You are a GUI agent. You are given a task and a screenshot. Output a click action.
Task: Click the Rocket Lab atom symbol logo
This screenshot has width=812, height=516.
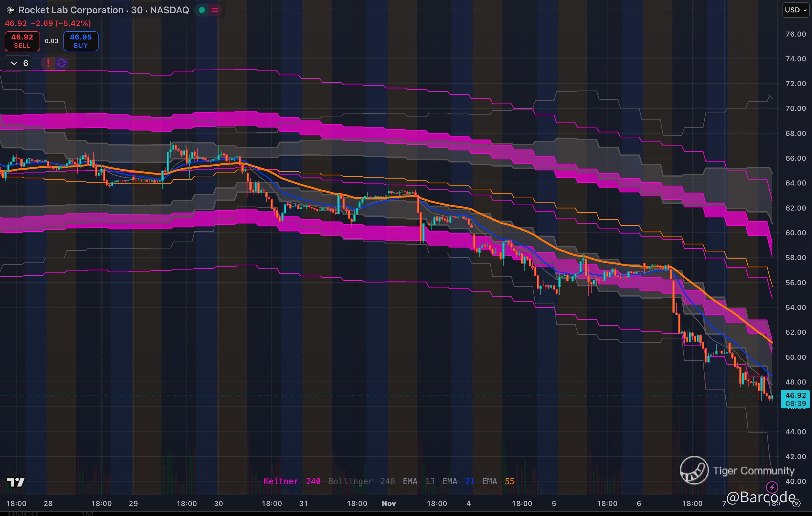[10, 10]
